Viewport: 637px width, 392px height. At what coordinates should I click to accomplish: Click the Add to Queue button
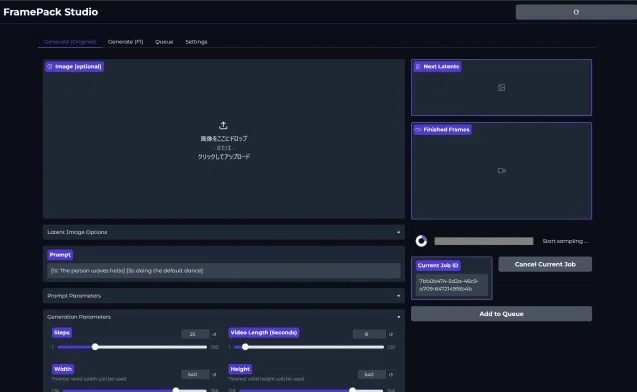[x=501, y=314]
